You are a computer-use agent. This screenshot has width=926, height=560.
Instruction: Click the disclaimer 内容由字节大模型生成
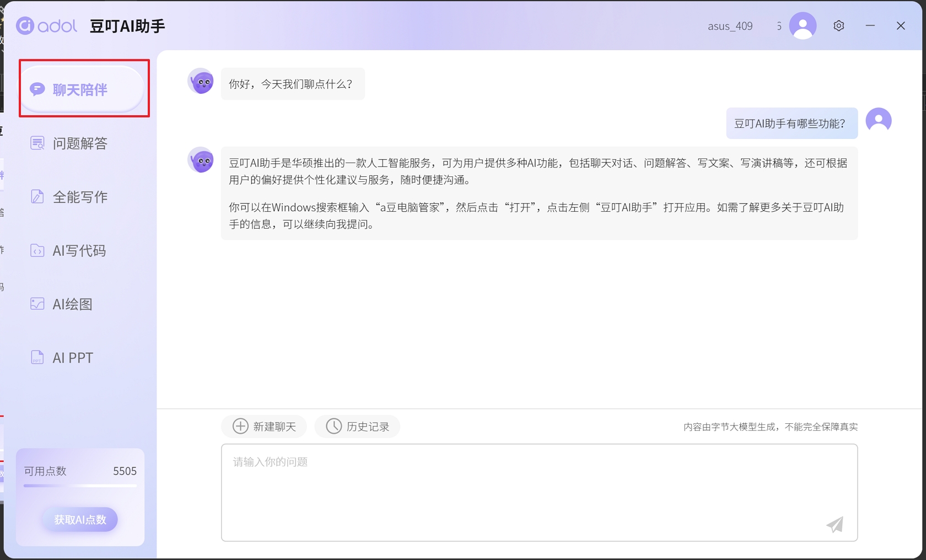coord(771,427)
